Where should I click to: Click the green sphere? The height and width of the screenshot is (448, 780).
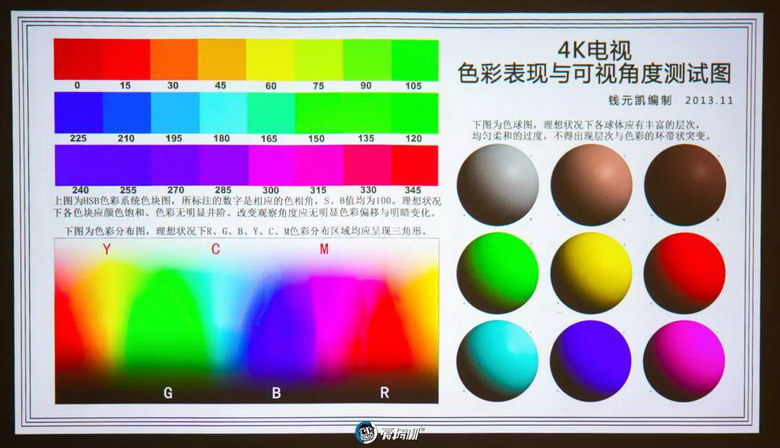[497, 272]
